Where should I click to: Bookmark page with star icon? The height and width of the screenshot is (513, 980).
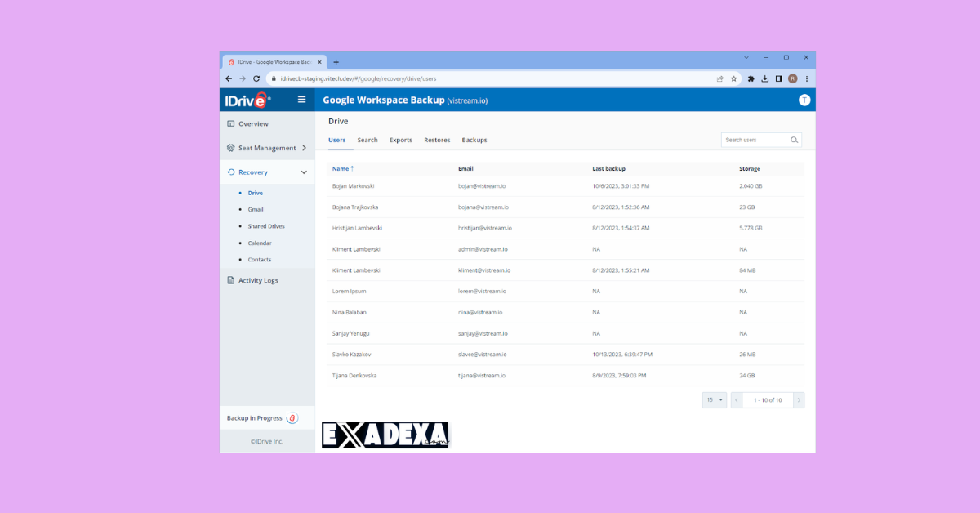(733, 78)
